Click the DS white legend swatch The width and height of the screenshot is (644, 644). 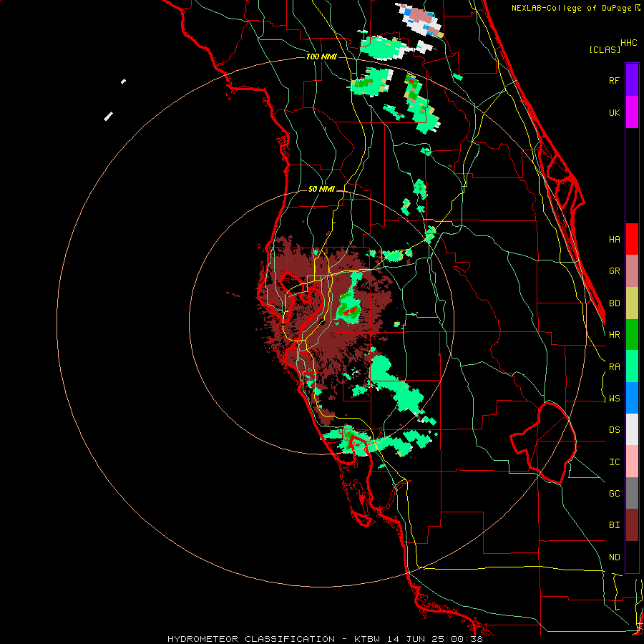[x=632, y=429]
